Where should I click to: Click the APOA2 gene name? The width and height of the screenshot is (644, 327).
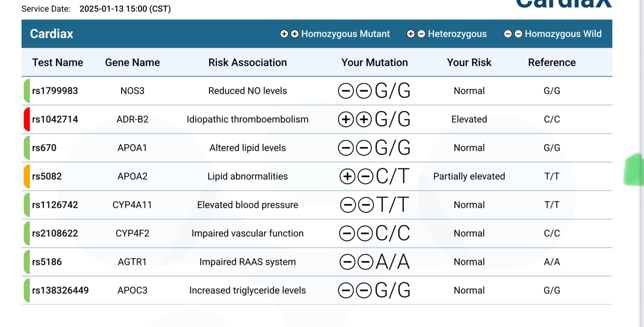[x=132, y=176]
